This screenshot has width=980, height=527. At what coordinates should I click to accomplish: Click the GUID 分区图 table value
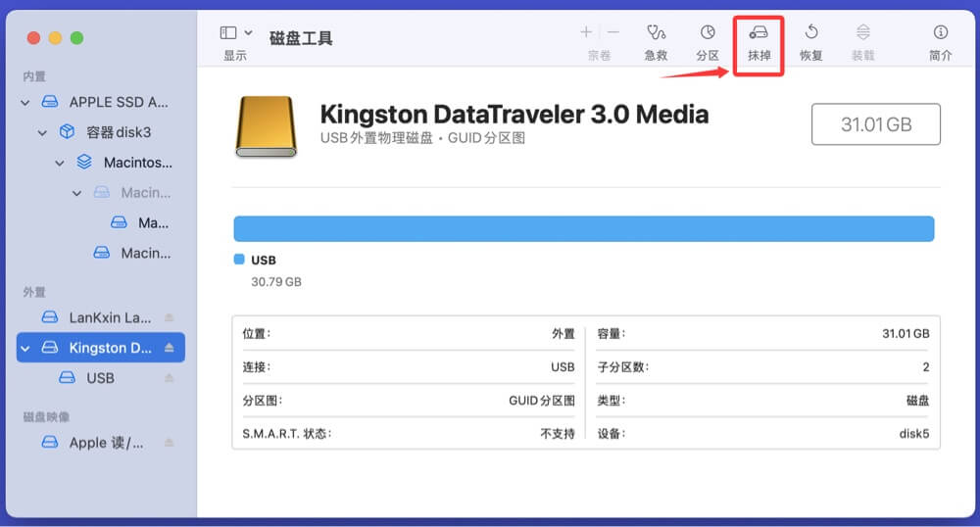coord(542,401)
